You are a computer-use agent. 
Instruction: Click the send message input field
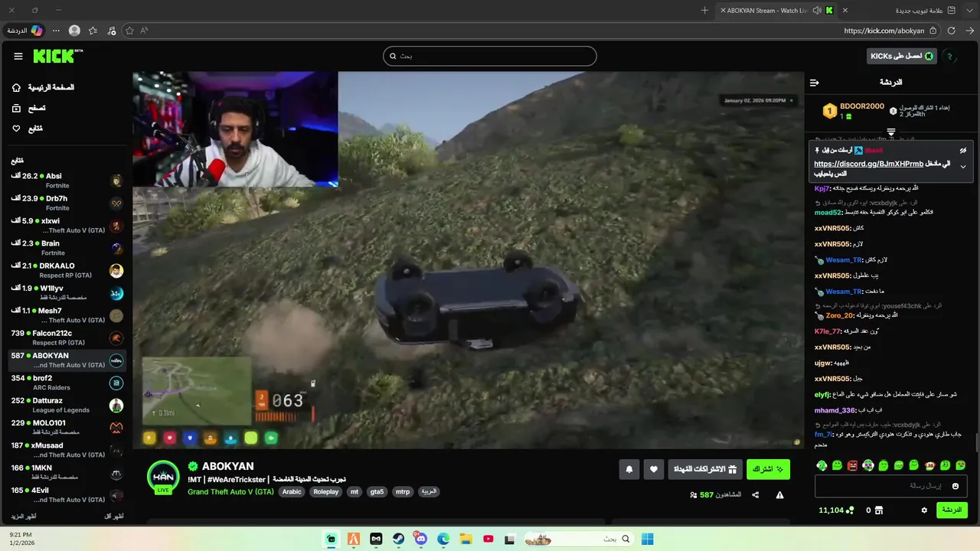891,486
